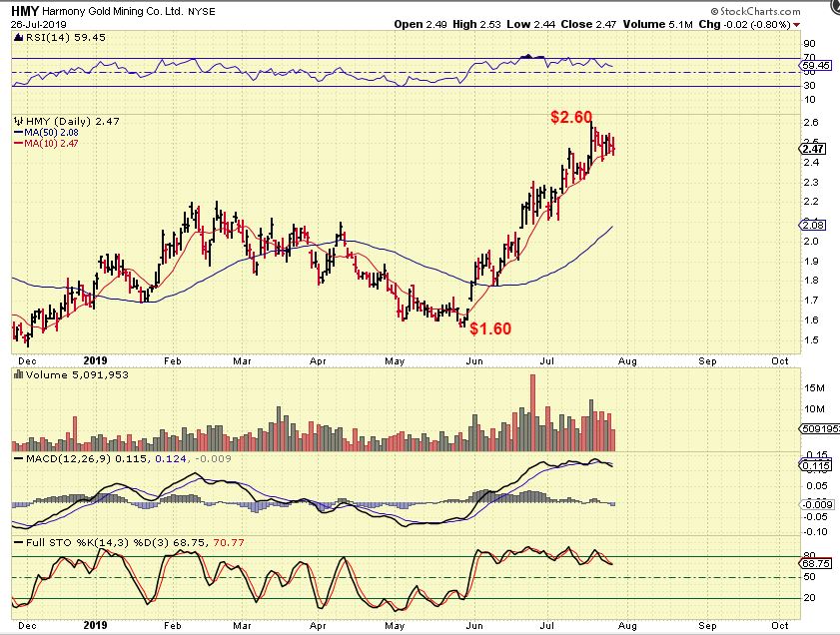Click the MA(10) 2.47 legend entry
Viewport: 840px width, 635px height.
click(x=46, y=143)
